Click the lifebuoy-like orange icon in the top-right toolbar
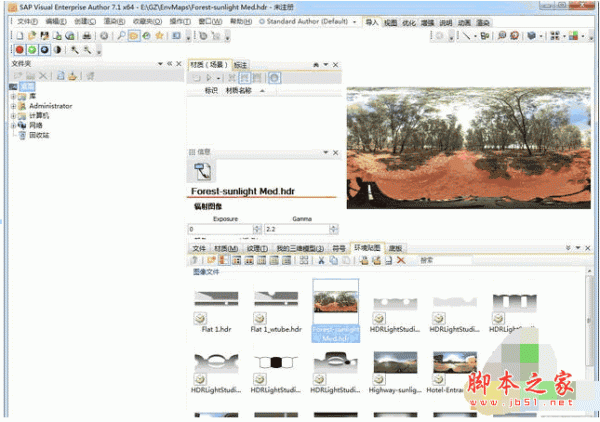The width and height of the screenshot is (600, 422). pyautogui.click(x=515, y=36)
